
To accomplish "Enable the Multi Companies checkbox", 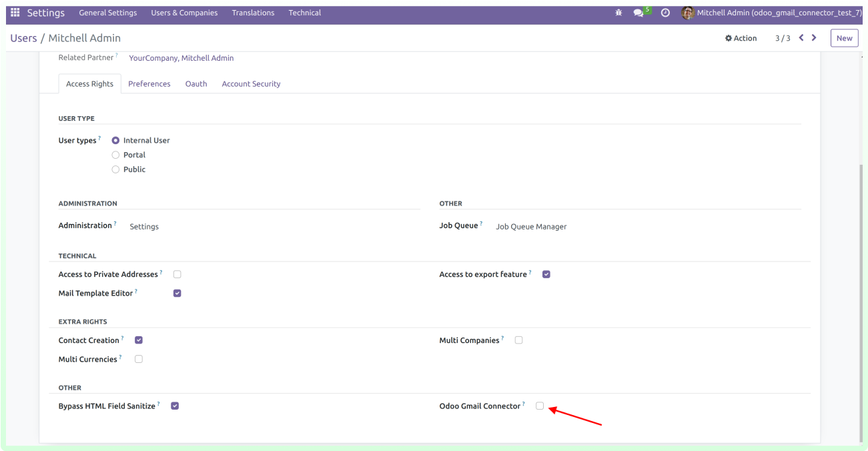I will tap(518, 340).
